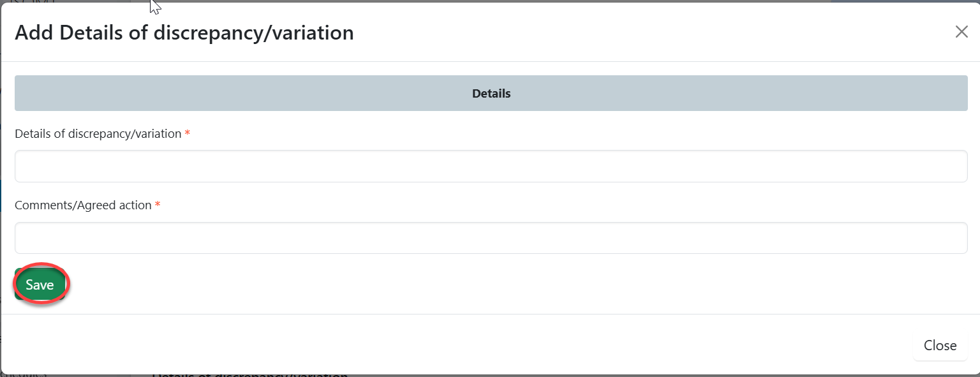
Task: Focus the Details of discrepancy/variation text field
Action: (x=491, y=166)
